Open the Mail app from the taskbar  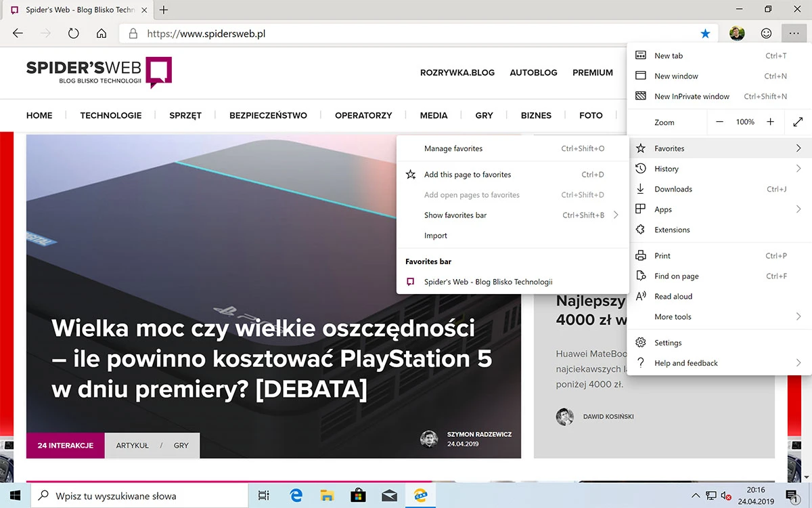click(x=389, y=496)
